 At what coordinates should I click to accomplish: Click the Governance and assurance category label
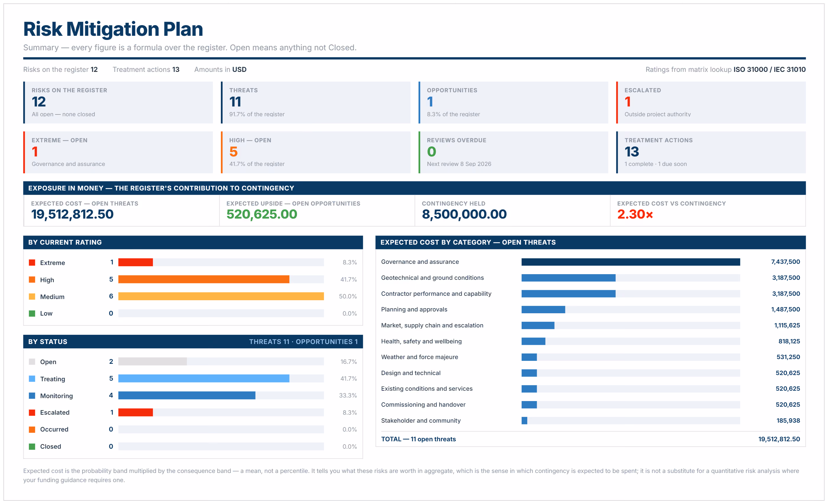[x=420, y=262]
